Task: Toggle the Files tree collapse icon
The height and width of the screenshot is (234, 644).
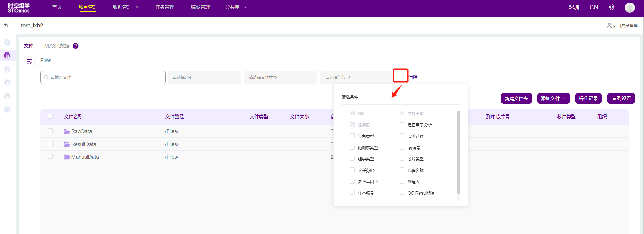Action: [x=29, y=61]
